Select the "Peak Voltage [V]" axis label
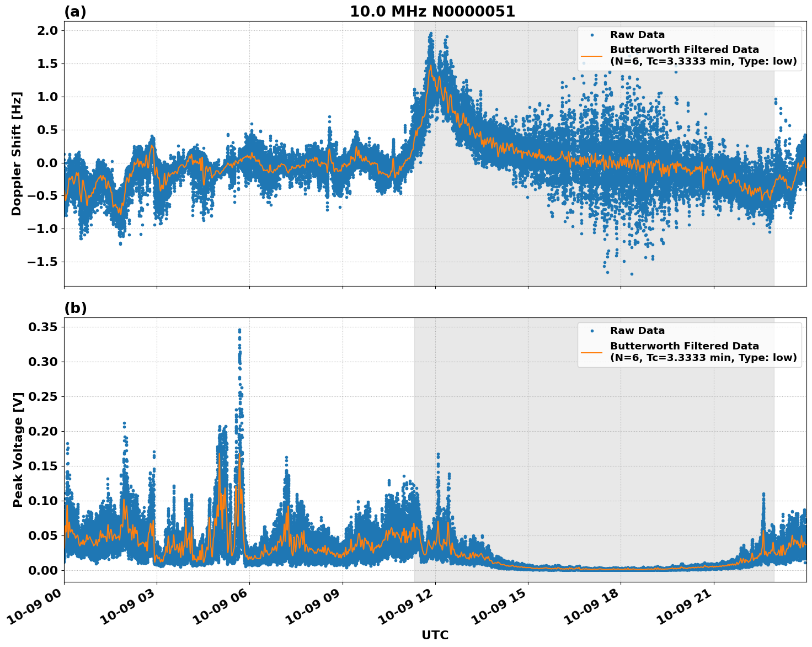812x647 pixels. [x=18, y=449]
